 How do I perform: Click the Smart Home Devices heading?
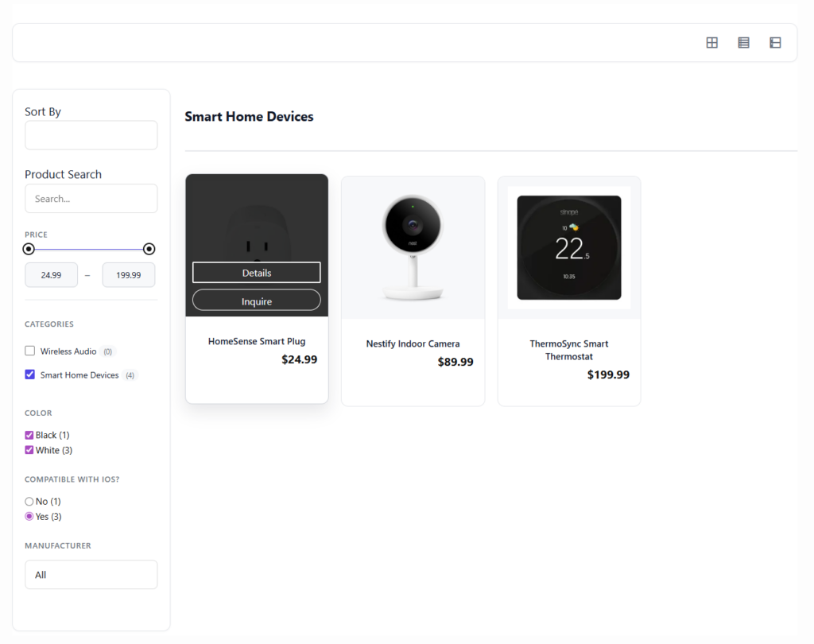(249, 116)
